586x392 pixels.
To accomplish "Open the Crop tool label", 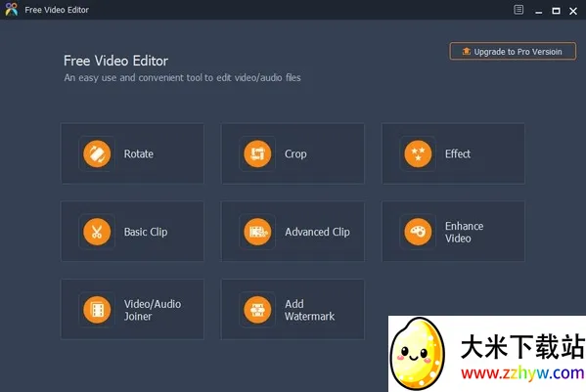I will (x=295, y=153).
